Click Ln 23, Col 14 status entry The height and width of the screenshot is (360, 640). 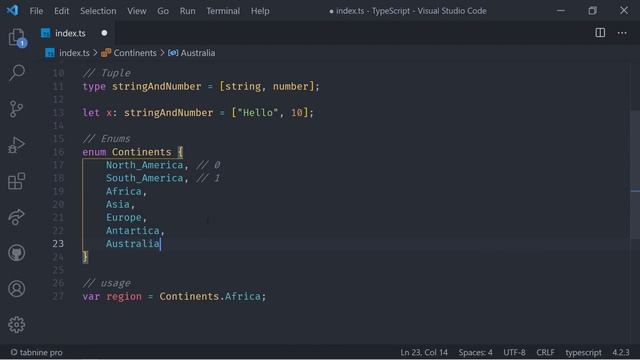424,352
